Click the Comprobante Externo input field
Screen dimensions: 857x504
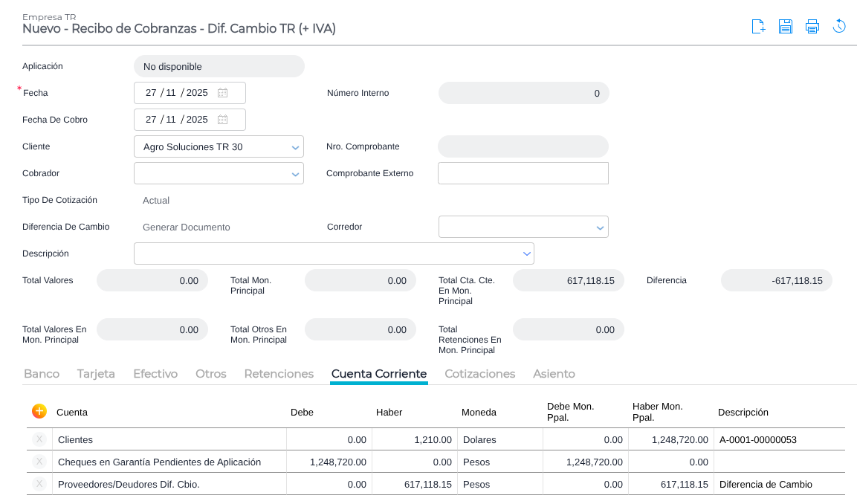coord(523,173)
